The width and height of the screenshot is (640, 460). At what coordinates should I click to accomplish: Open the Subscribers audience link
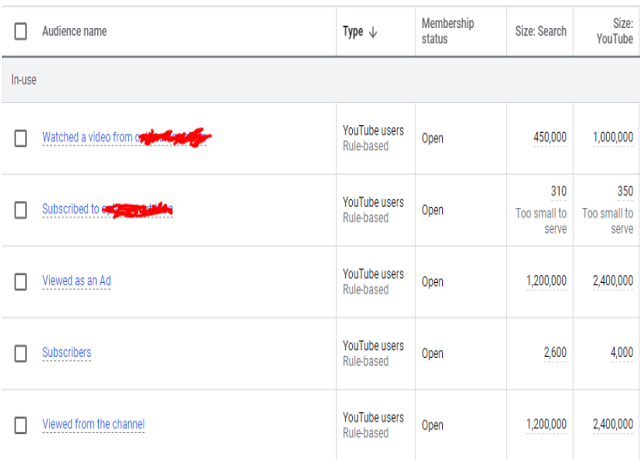point(66,352)
